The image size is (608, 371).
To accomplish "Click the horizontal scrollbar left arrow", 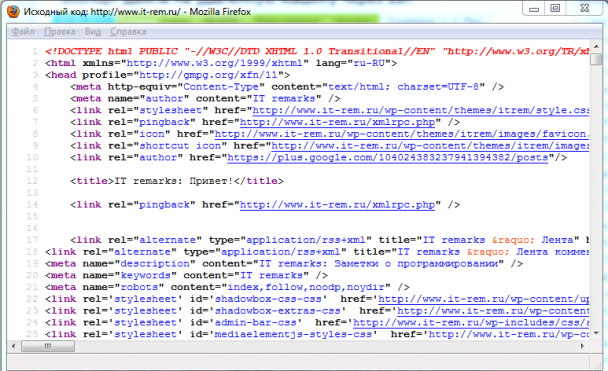I will click(14, 346).
